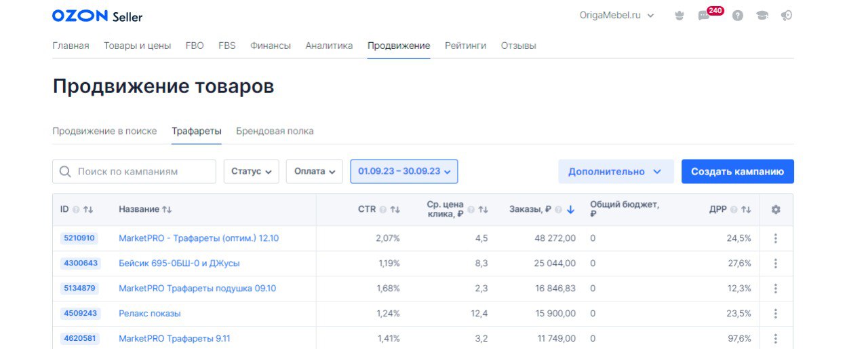Show info tooltip icon for ДРР column
Screen dimensions: 868x349
[x=734, y=210]
